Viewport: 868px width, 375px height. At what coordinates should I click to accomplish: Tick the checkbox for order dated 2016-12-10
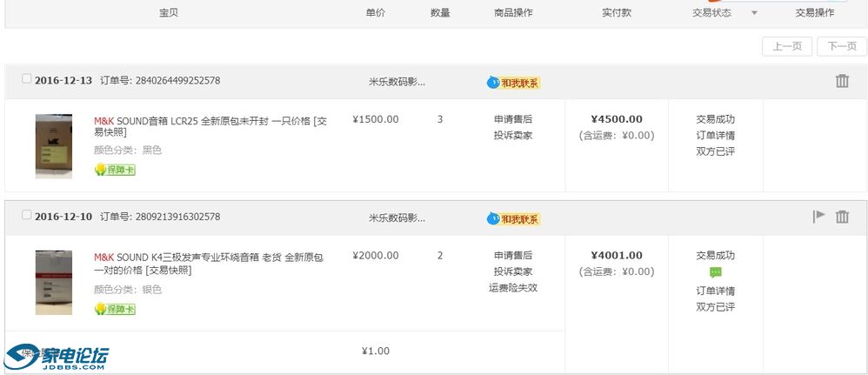[x=27, y=215]
